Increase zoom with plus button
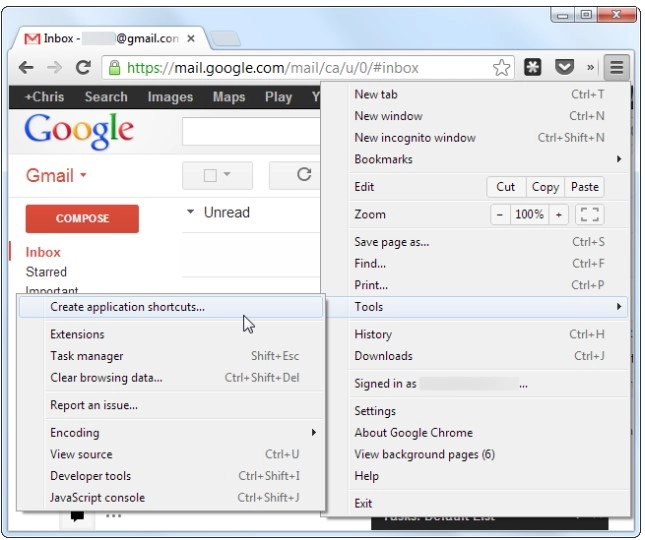 pyautogui.click(x=559, y=214)
